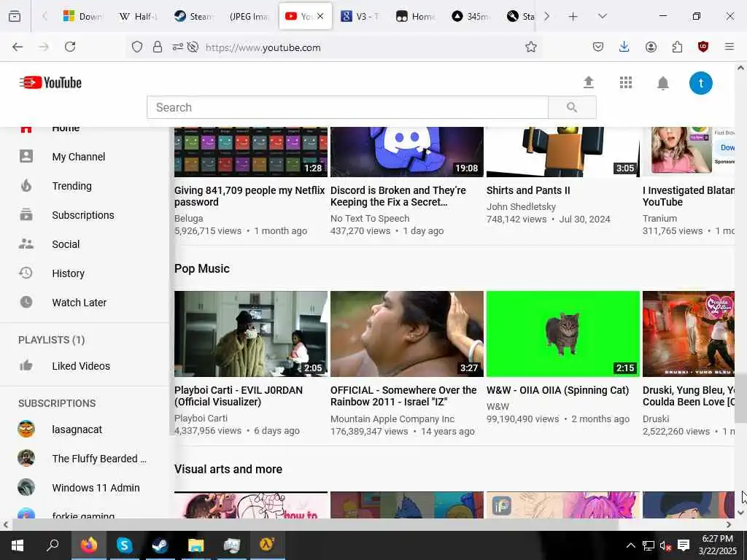This screenshot has height=560, width=747.
Task: Click the YouTube logo
Action: [50, 82]
